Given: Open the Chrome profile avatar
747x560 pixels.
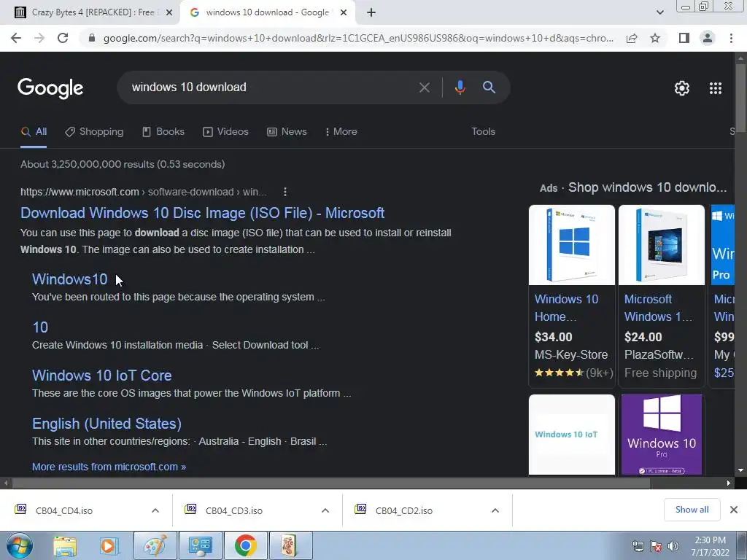Looking at the screenshot, I should click(x=708, y=38).
